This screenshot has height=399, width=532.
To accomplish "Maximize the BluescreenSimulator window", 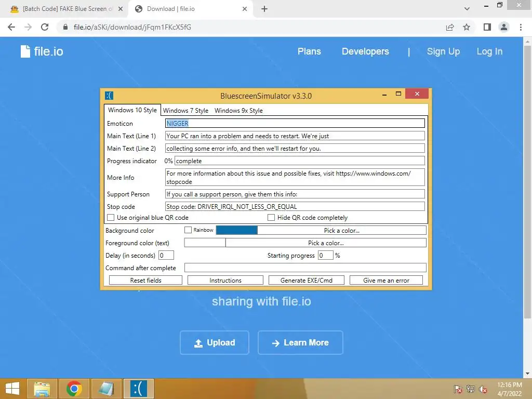I will (398, 94).
